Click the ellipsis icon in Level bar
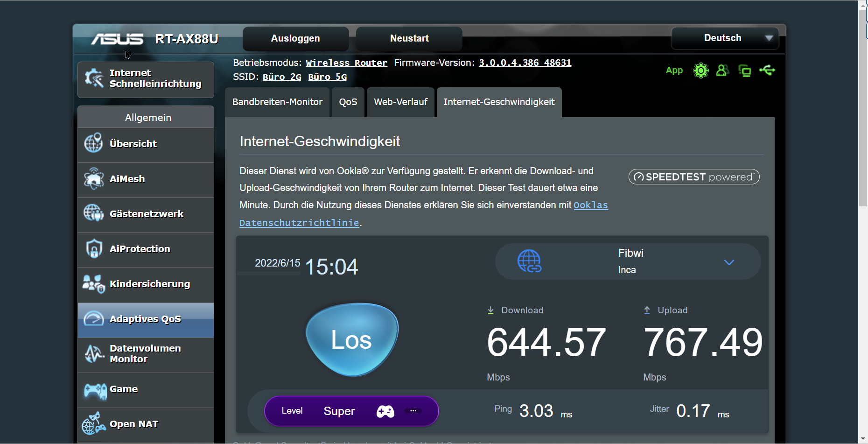The width and height of the screenshot is (868, 444). [413, 411]
